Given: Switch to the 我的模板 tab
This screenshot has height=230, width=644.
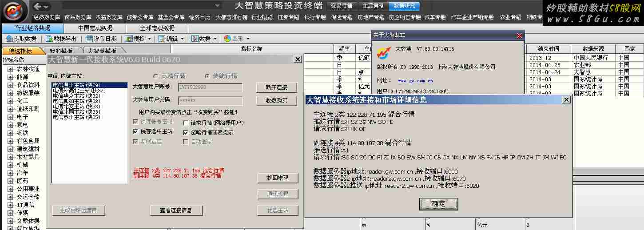Looking at the screenshot, I should click(61, 51).
